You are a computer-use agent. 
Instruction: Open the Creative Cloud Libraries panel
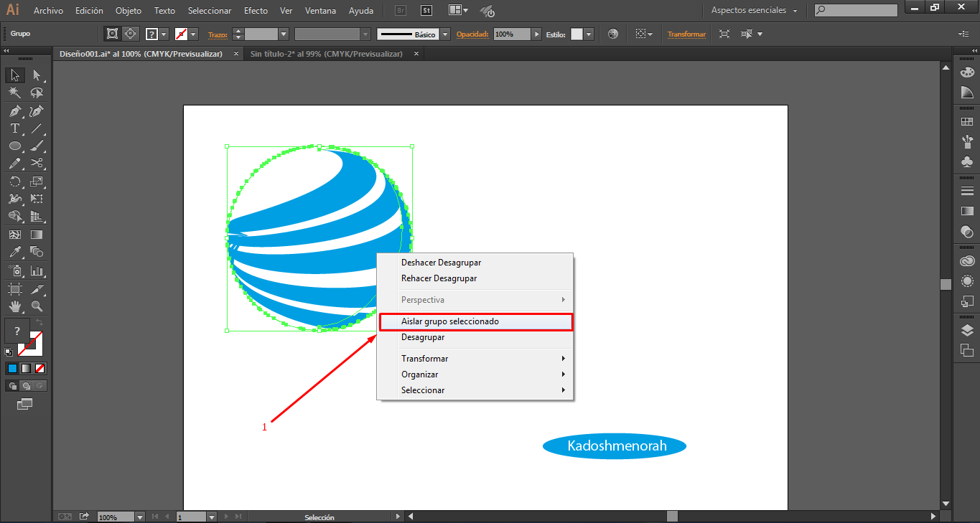coord(967,261)
